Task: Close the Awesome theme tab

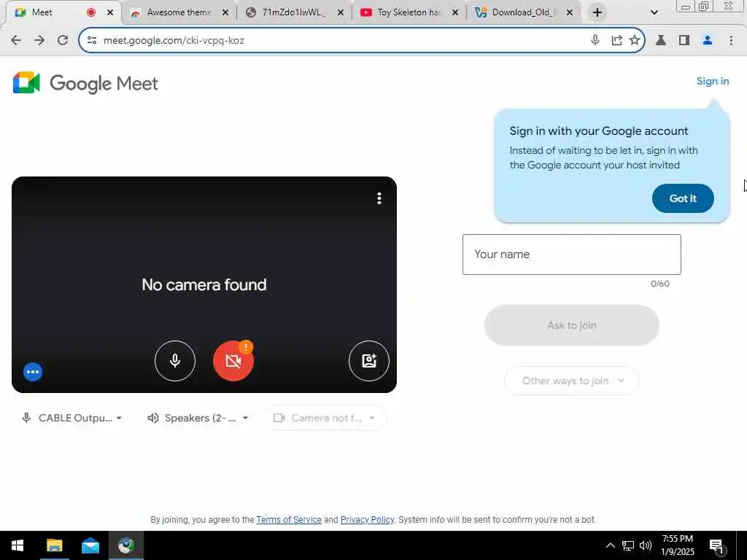Action: 225,12
